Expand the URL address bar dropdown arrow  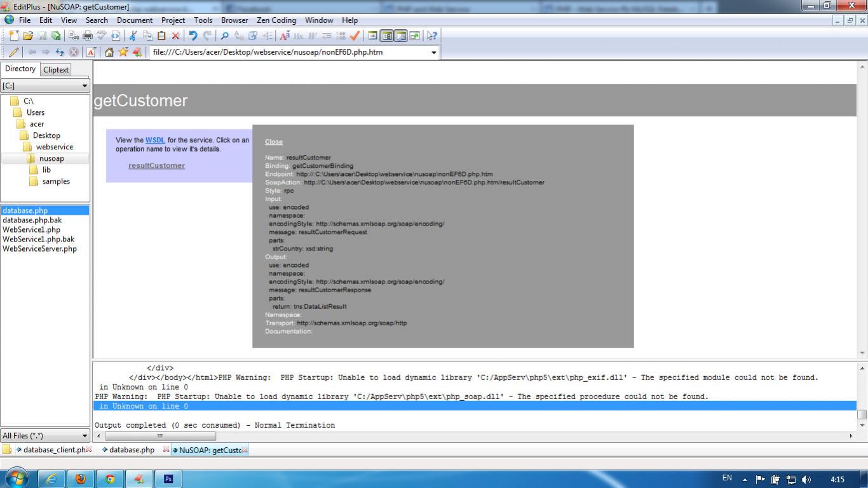434,52
